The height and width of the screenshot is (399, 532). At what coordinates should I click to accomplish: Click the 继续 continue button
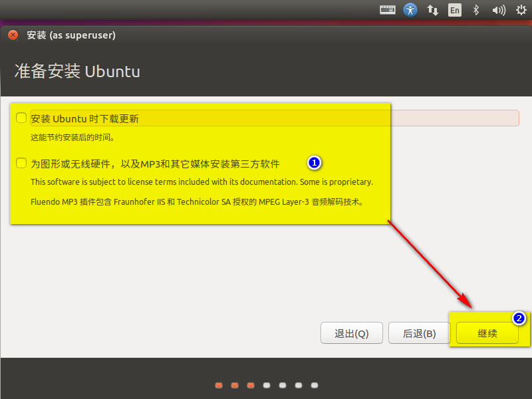(487, 333)
